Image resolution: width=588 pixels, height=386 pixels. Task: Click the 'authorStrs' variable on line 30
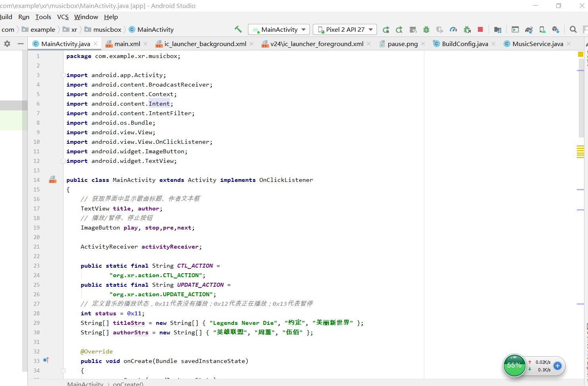131,332
